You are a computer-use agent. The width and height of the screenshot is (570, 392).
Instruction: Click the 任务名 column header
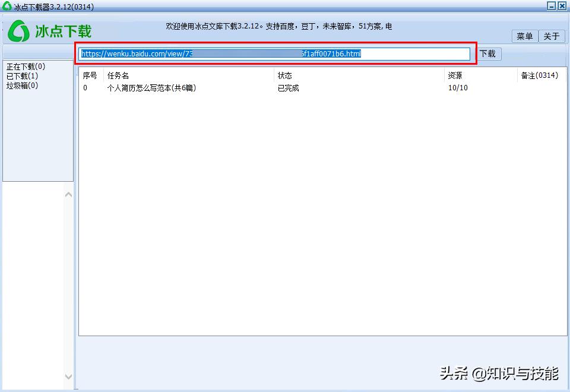(119, 75)
